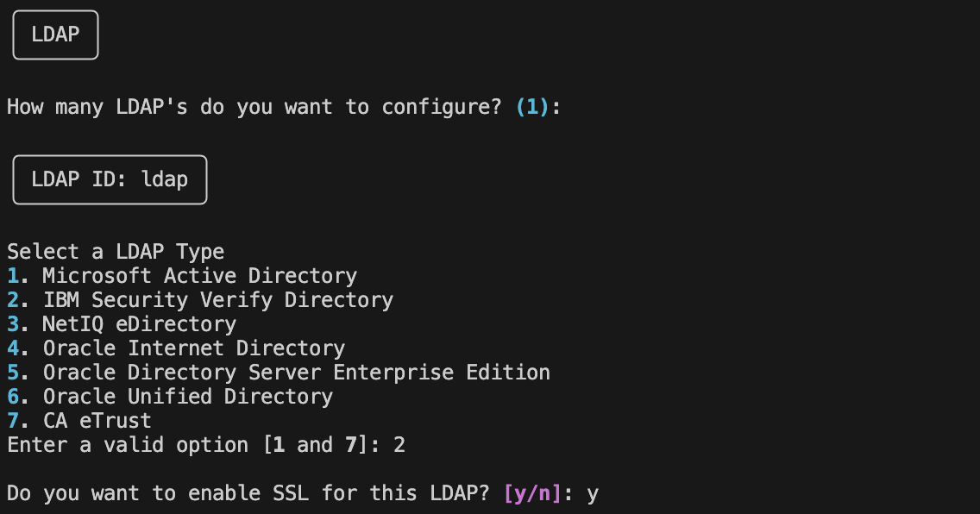Select CA eTrust option line
The width and height of the screenshot is (980, 514).
pos(79,421)
